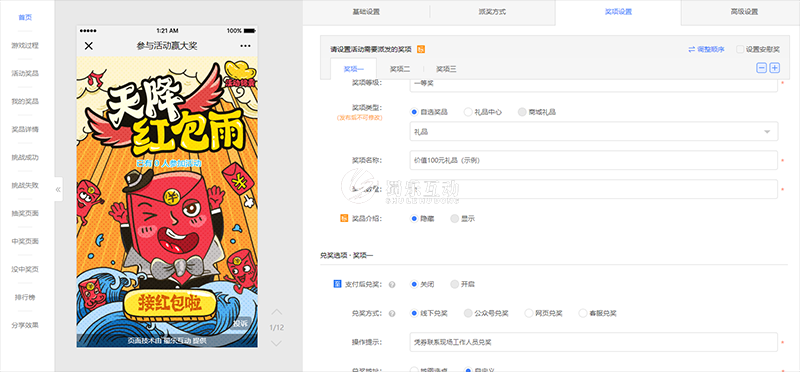Switch to the 奖项二 tab
This screenshot has height=372, width=800.
point(399,69)
